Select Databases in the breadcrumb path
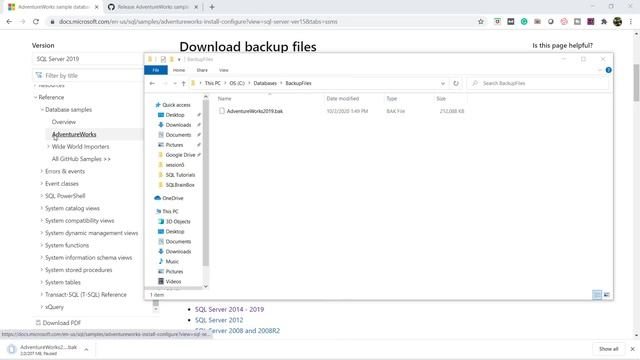 coord(265,83)
